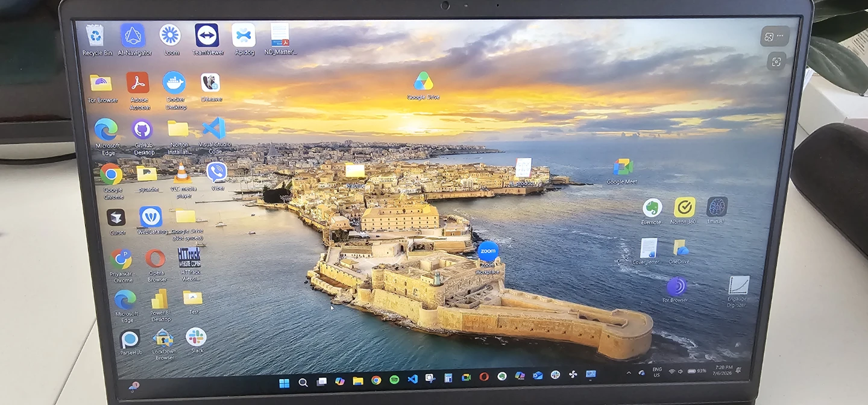This screenshot has width=868, height=405.
Task: Open Copilot from the taskbar
Action: coord(340,381)
